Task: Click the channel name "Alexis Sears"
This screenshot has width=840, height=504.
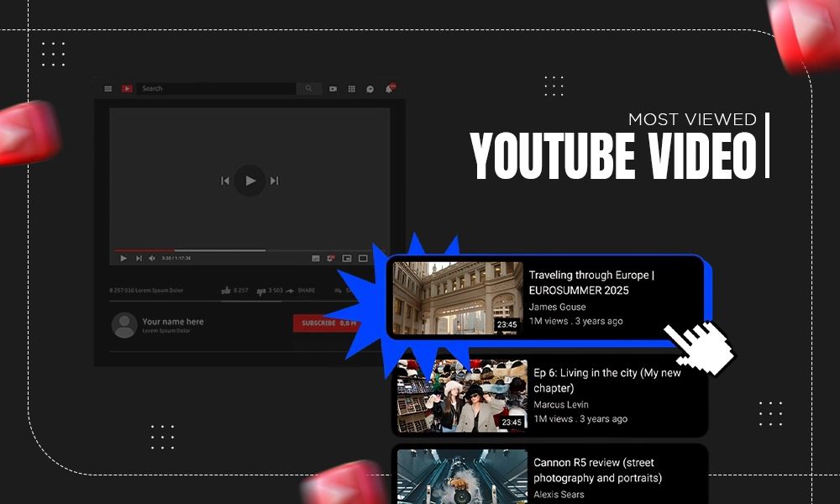Action: 559,495
